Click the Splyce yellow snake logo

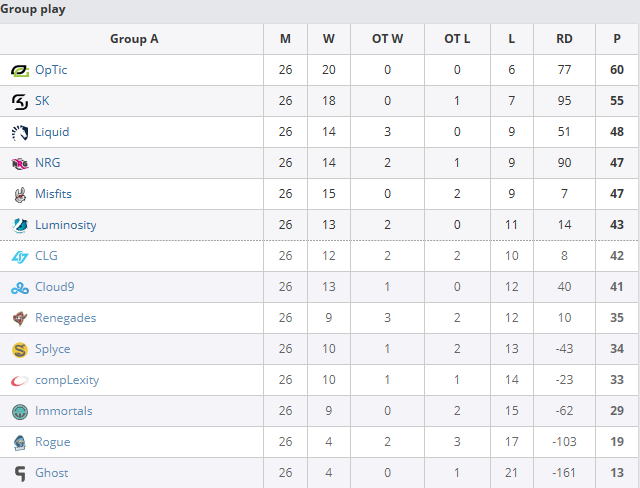coord(20,349)
